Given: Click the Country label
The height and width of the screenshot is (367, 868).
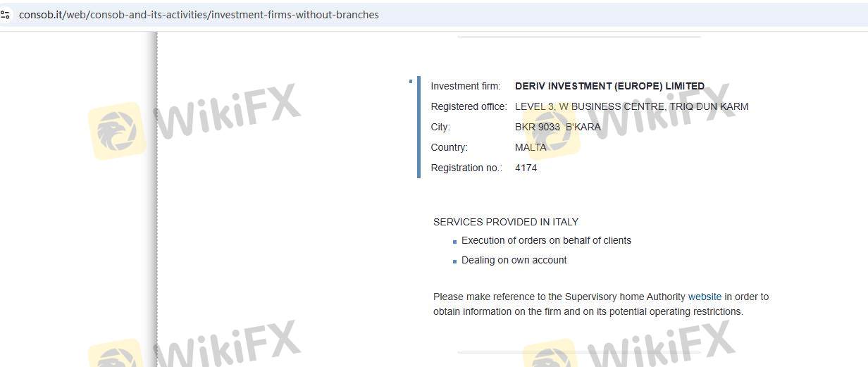Looking at the screenshot, I should click(x=449, y=147).
